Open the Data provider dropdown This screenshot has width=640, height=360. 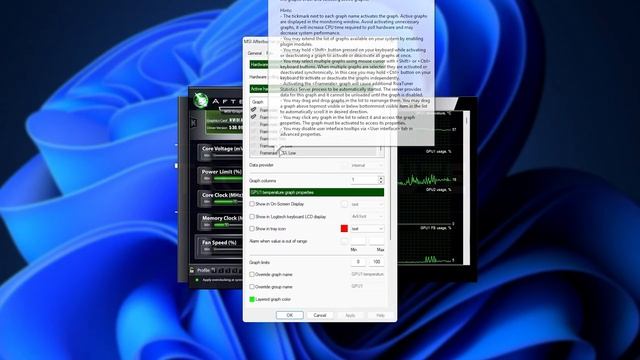[x=367, y=165]
